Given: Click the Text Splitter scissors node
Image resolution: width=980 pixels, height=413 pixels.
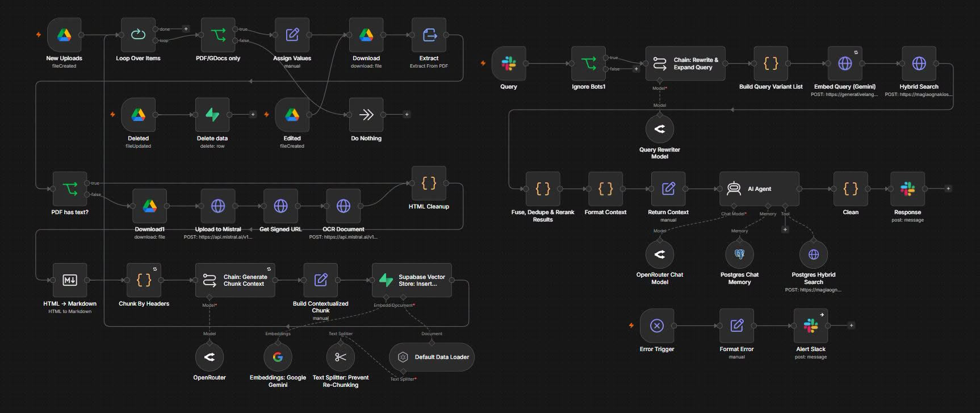Looking at the screenshot, I should coord(341,357).
